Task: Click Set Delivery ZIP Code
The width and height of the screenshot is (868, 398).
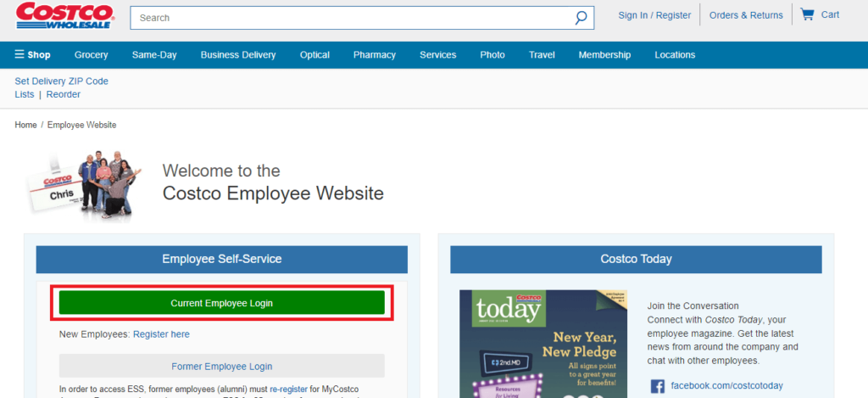Action: click(x=61, y=81)
